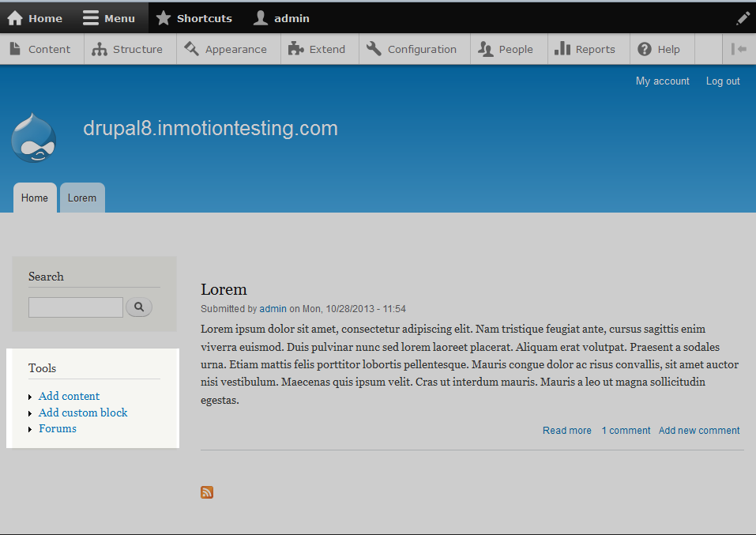
Task: Click the My account link
Action: [663, 81]
